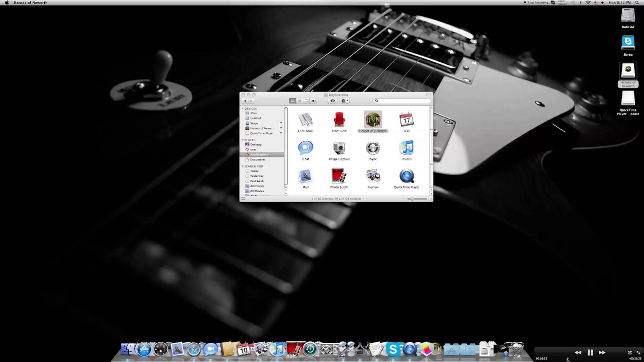Image resolution: width=644 pixels, height=362 pixels.
Task: Click the menu bar clock Mon 8:52 PM
Action: 620,3
